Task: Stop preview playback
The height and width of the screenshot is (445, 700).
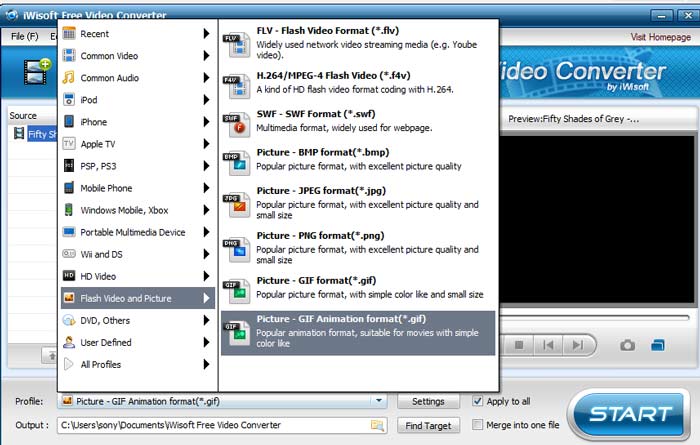Action: tap(519, 345)
